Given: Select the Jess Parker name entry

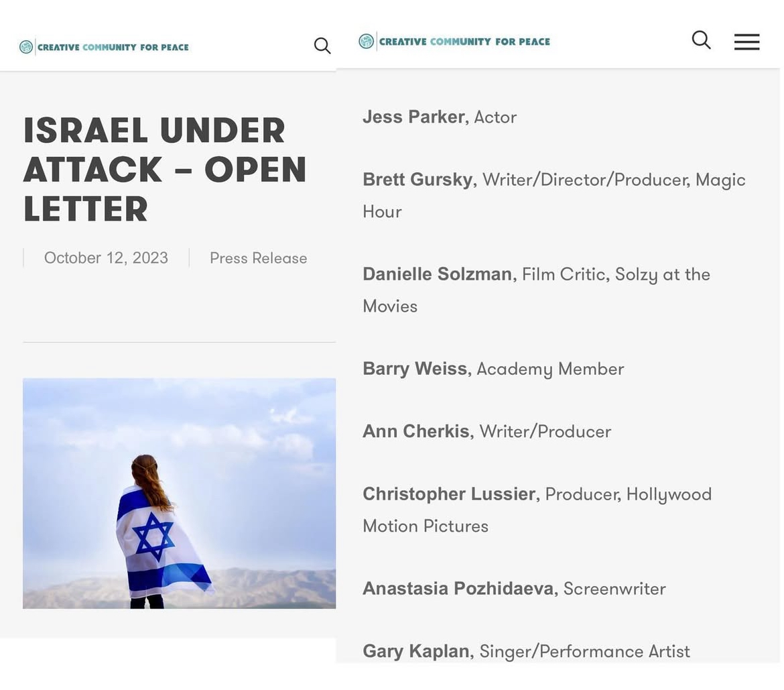Looking at the screenshot, I should (415, 117).
